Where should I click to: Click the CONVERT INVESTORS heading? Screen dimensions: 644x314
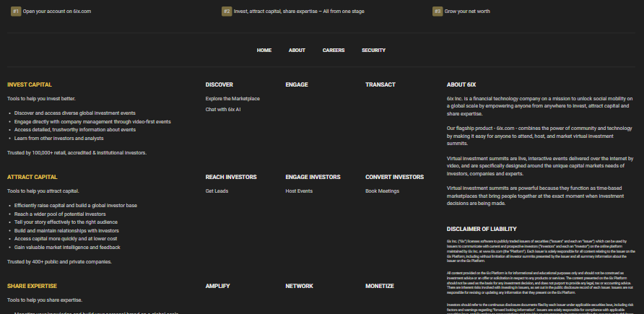(394, 177)
